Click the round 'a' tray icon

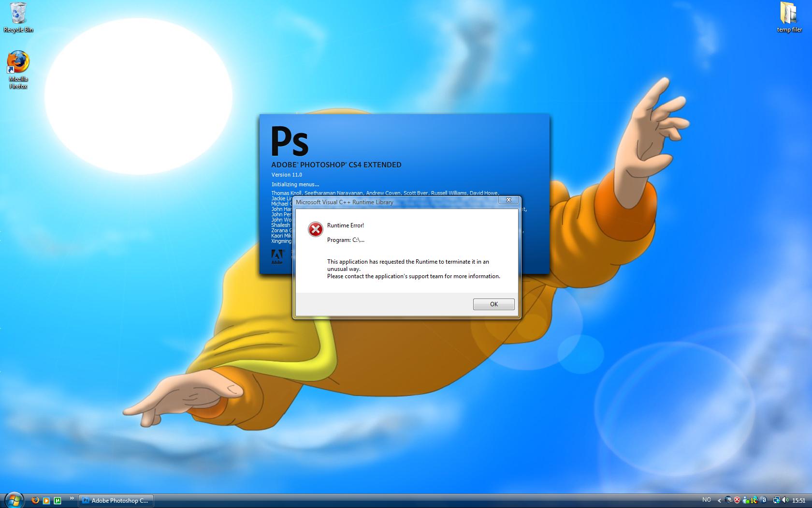(764, 500)
